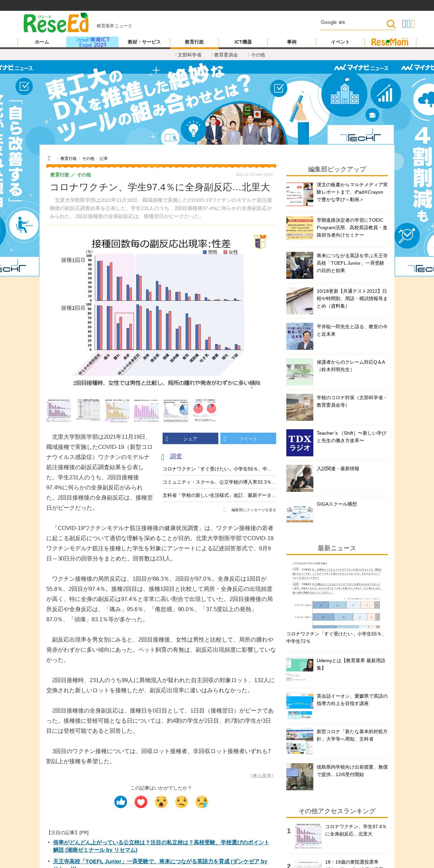Open pickup 保護者からのクレーム対応Q&A
The height and width of the screenshot is (868, 434).
337,371
